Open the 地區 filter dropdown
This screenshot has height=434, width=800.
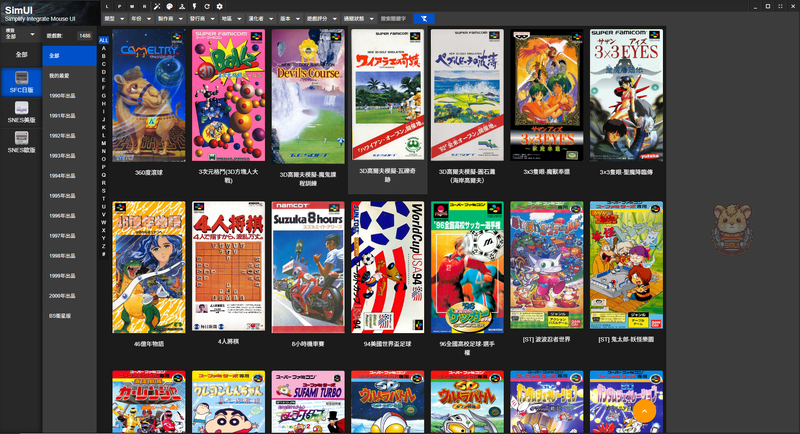point(231,18)
